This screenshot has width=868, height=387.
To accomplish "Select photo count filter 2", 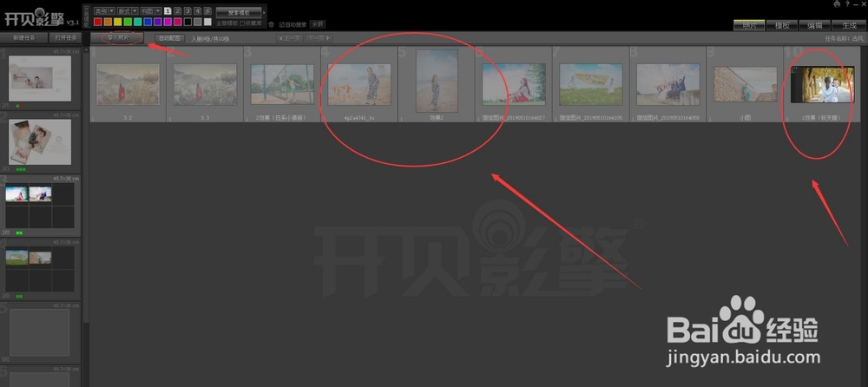I will tap(178, 11).
